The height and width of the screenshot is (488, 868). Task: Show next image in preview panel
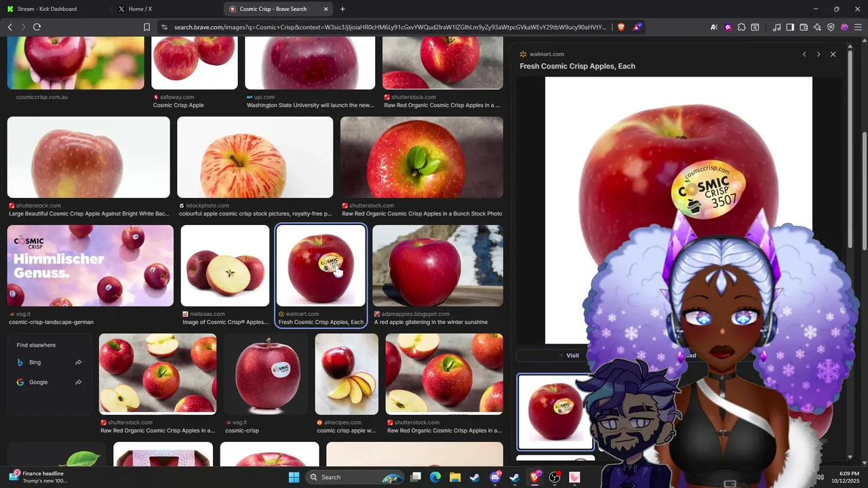(x=818, y=54)
